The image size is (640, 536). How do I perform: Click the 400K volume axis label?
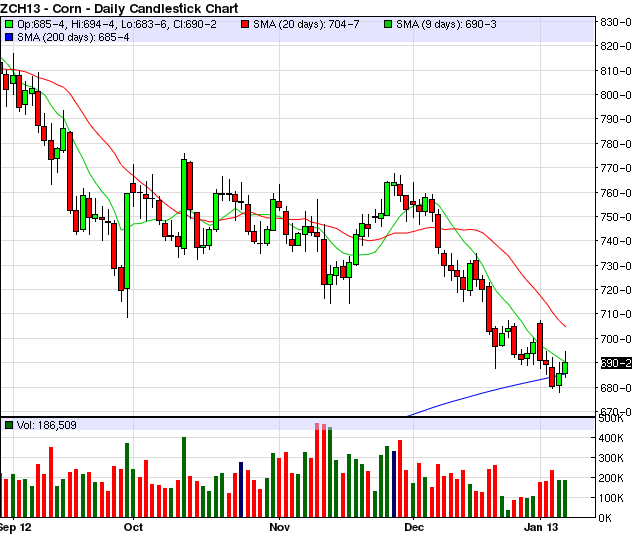[x=611, y=438]
